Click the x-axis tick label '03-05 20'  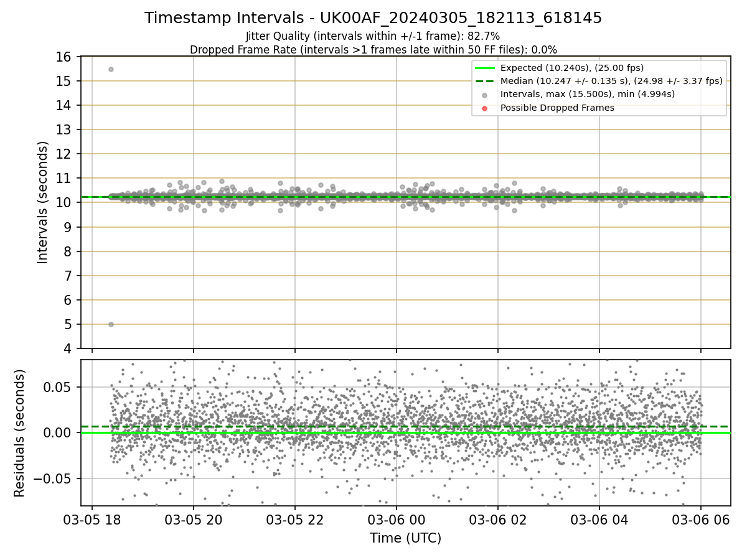click(194, 520)
